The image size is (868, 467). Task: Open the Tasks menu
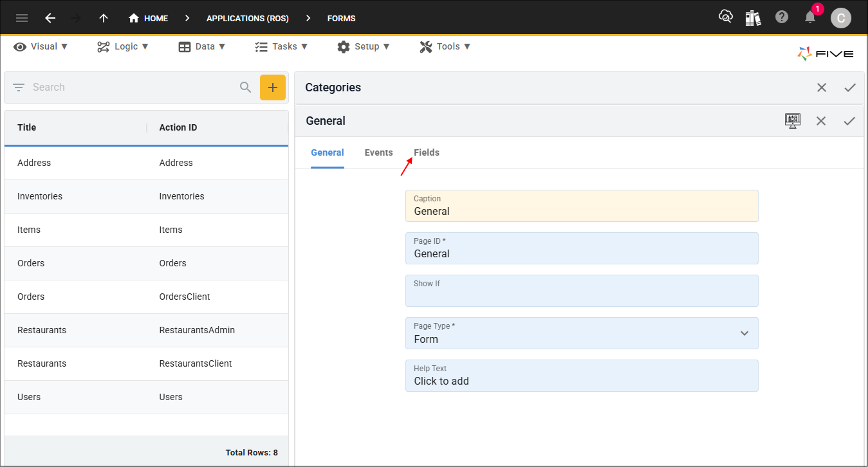(281, 46)
